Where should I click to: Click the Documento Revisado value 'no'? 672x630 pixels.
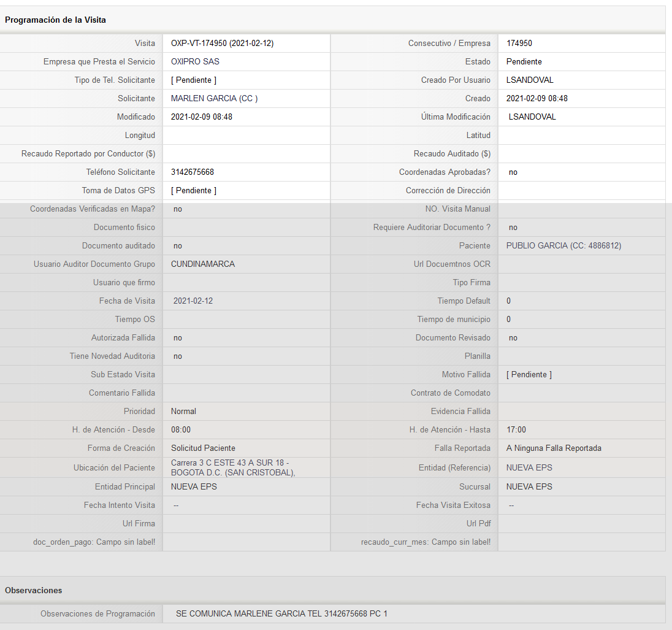513,339
